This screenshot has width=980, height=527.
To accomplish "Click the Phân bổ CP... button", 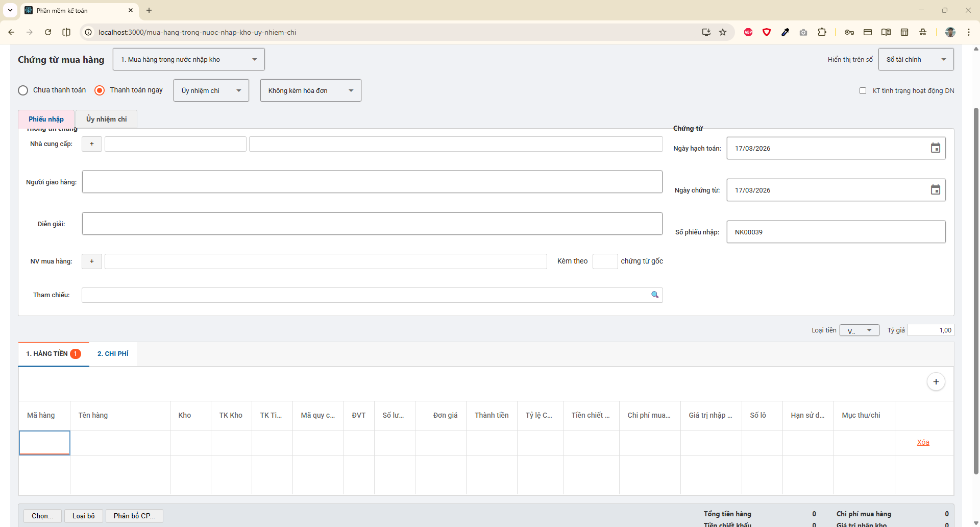I will [134, 516].
